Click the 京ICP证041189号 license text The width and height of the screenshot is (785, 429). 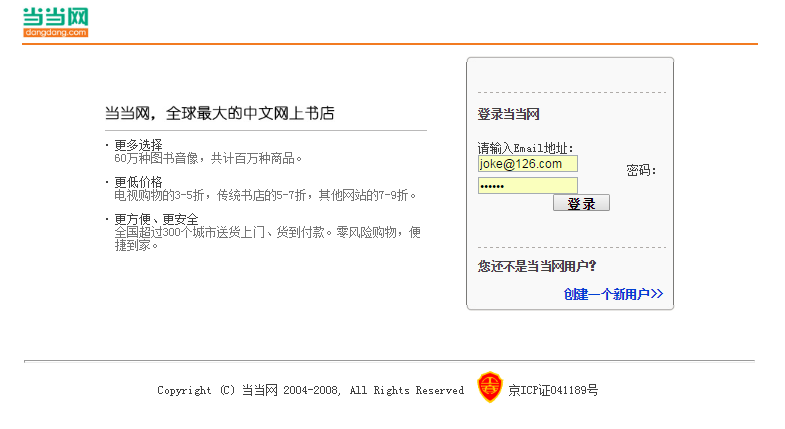click(x=553, y=390)
